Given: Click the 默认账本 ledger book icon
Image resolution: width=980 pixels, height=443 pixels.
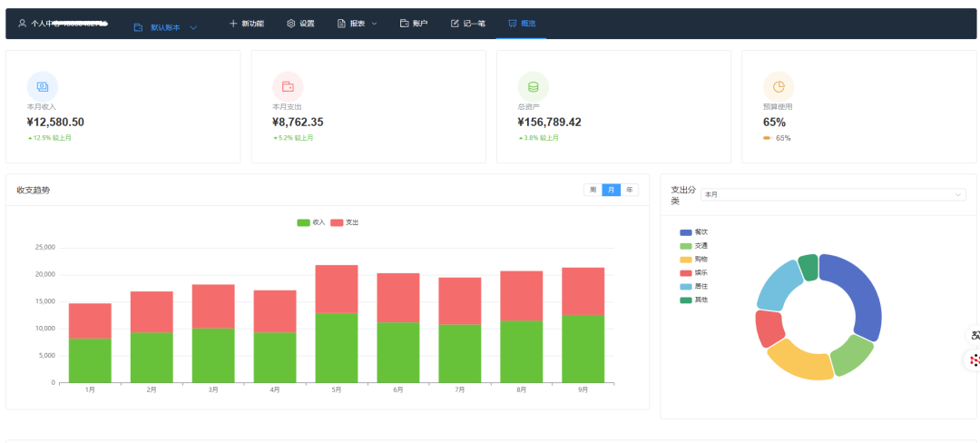Looking at the screenshot, I should (x=138, y=27).
